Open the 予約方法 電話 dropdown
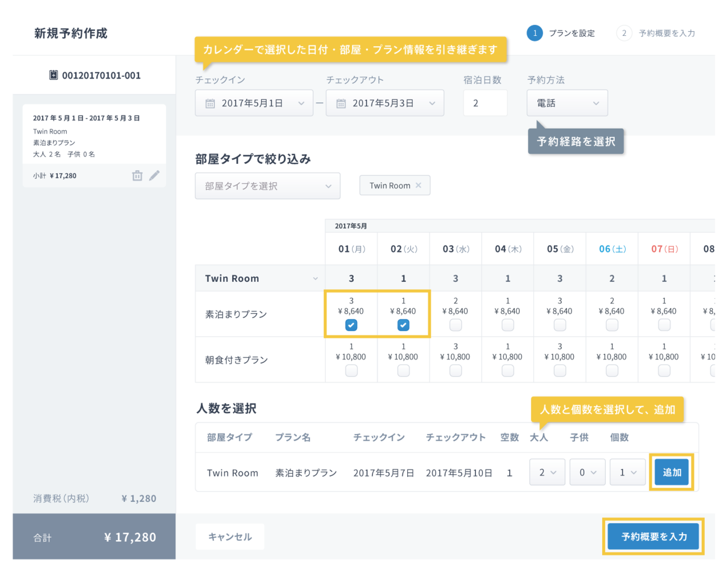 tap(567, 104)
